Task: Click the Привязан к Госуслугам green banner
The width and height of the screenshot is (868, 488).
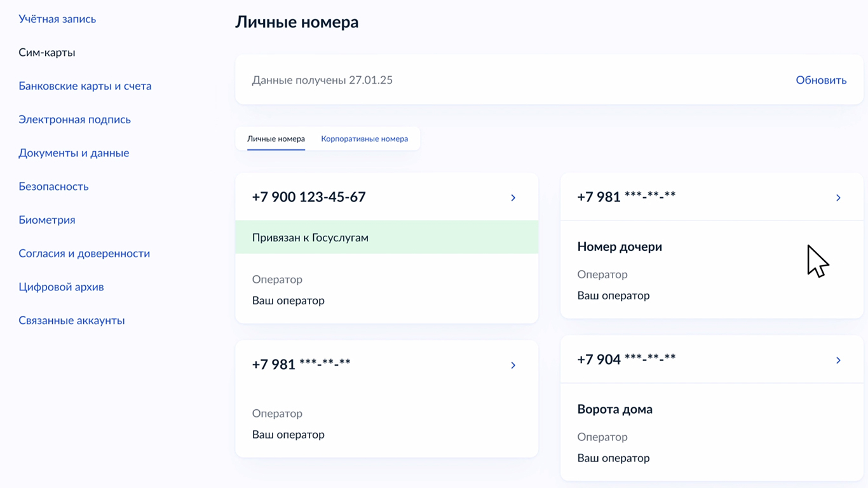Action: (387, 238)
